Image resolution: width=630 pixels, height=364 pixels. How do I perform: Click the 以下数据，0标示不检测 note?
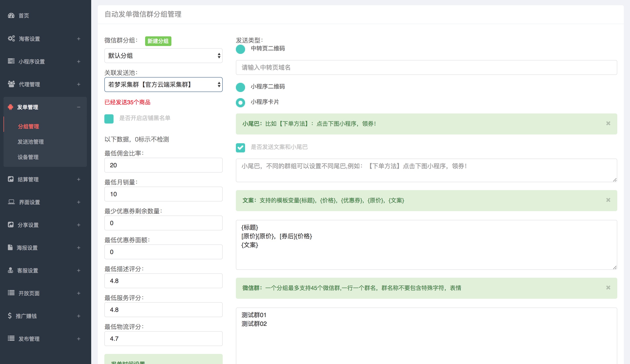pyautogui.click(x=137, y=139)
